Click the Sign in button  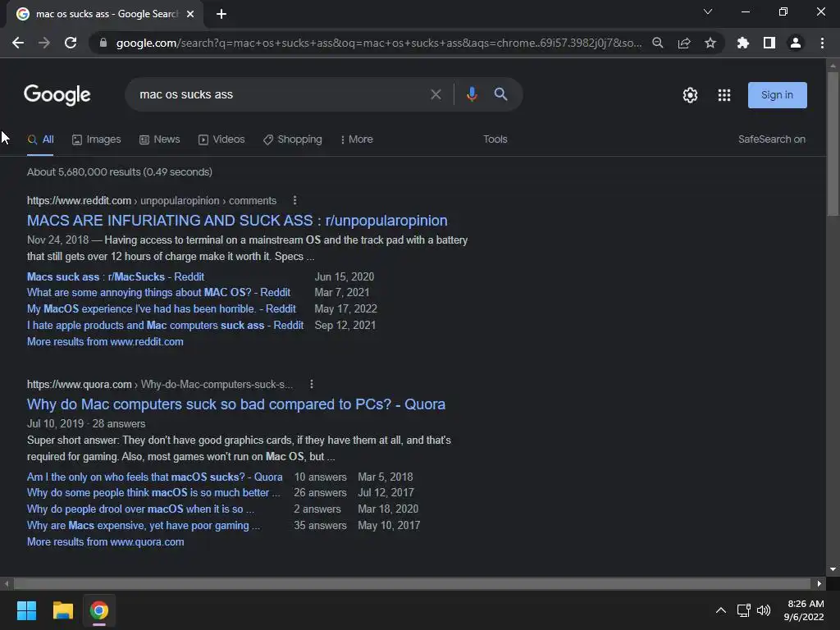778,95
